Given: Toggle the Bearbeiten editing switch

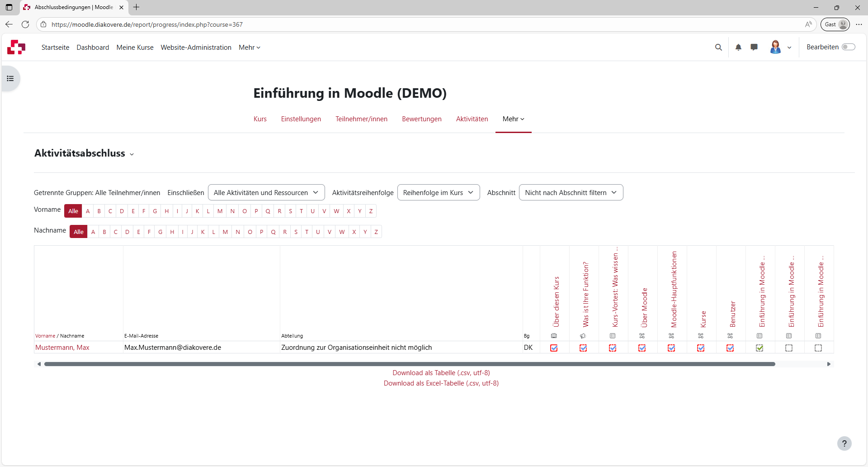Looking at the screenshot, I should (849, 47).
